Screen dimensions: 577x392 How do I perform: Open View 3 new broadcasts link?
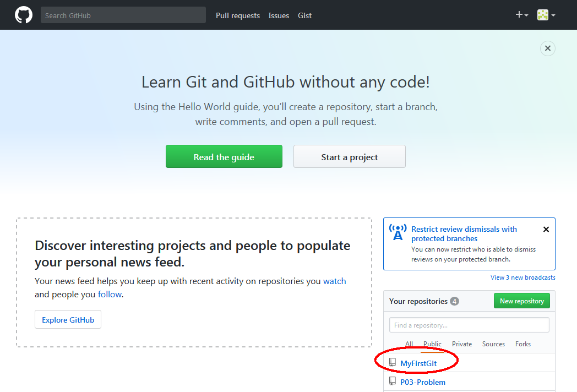click(x=522, y=277)
